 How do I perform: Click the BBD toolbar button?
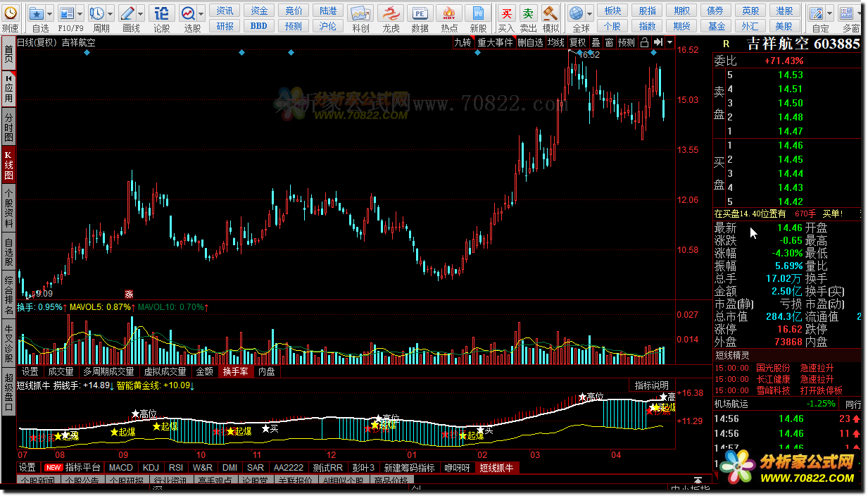click(x=259, y=25)
